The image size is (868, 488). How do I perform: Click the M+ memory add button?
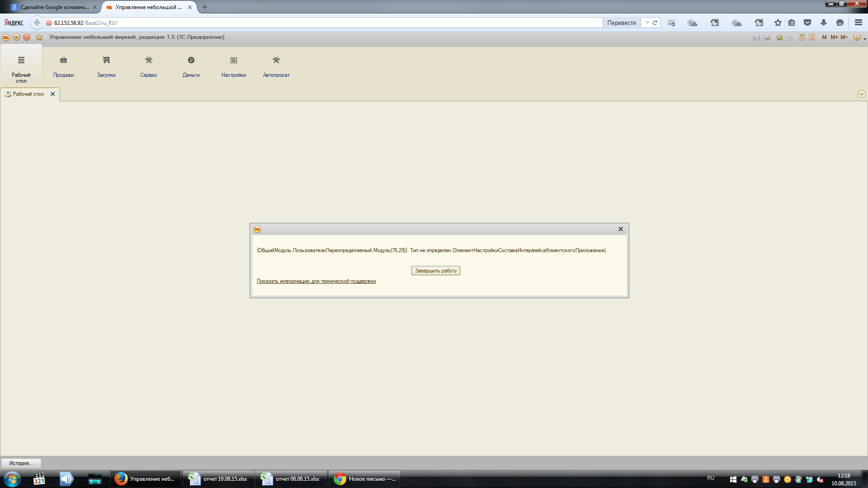[834, 37]
